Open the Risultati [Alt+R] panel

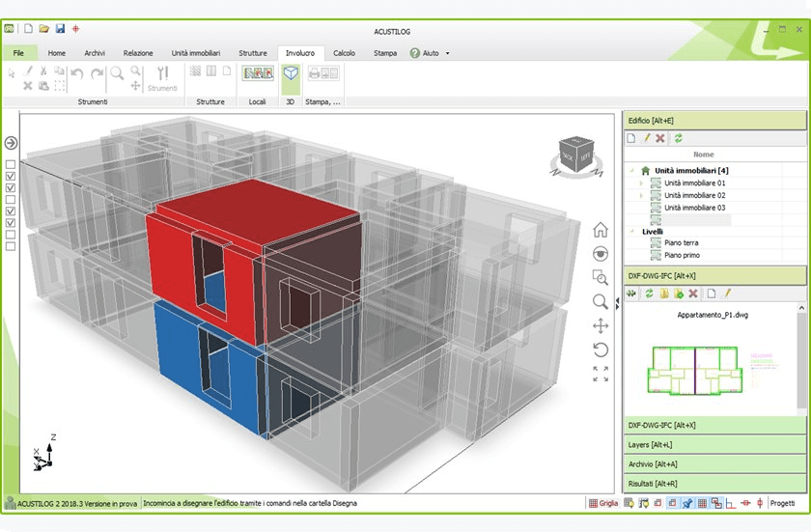pyautogui.click(x=652, y=483)
